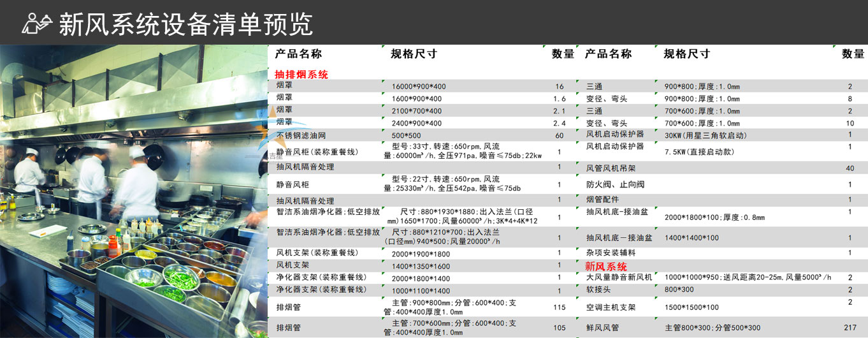Viewport: 868px width, 338px height.
Task: Click the quantity 217 for 鲜风风管
Action: pos(850,328)
